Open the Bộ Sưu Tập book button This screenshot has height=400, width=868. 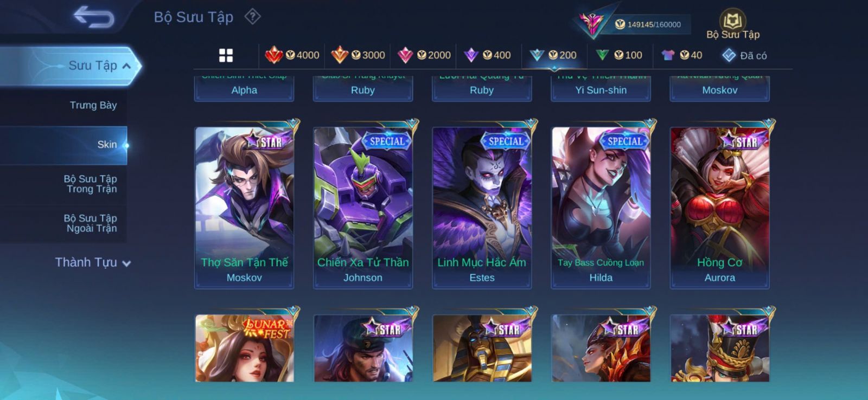[x=733, y=25]
